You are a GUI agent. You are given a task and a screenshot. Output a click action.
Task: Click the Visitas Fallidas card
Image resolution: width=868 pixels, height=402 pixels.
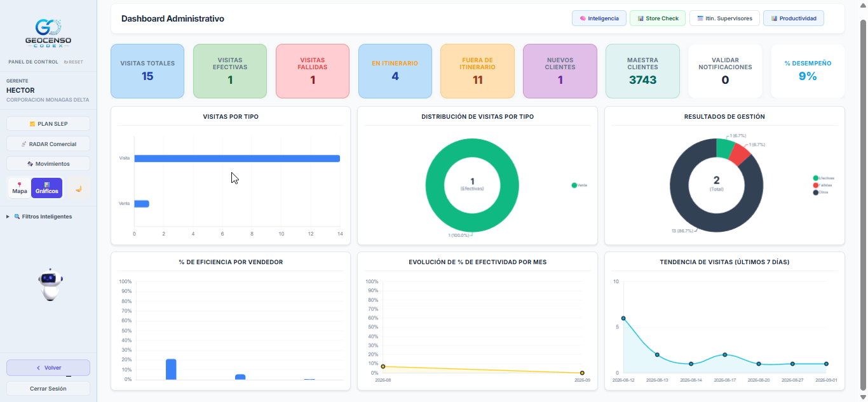(x=313, y=71)
